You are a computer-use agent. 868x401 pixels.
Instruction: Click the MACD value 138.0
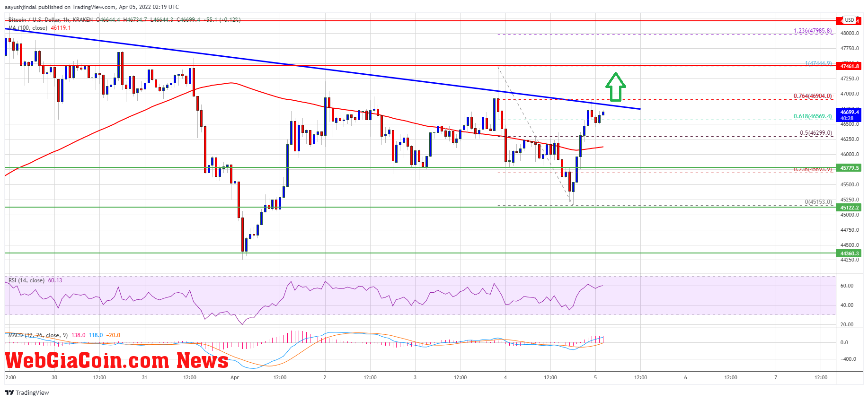tap(79, 335)
